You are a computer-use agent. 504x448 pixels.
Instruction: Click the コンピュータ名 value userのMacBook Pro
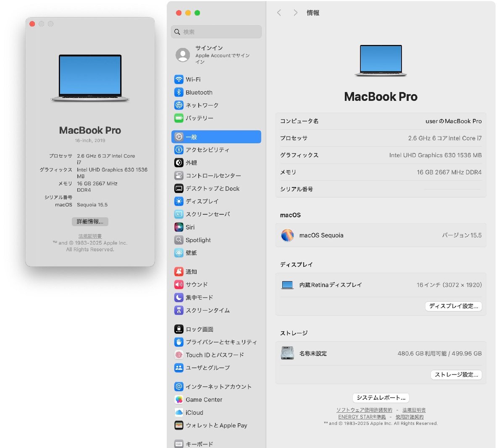pos(454,121)
